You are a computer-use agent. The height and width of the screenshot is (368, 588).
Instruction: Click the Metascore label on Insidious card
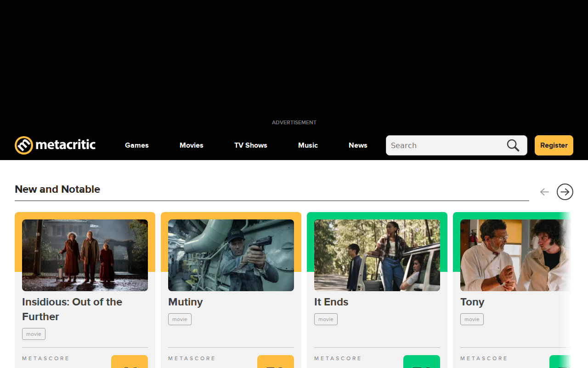[x=45, y=358]
